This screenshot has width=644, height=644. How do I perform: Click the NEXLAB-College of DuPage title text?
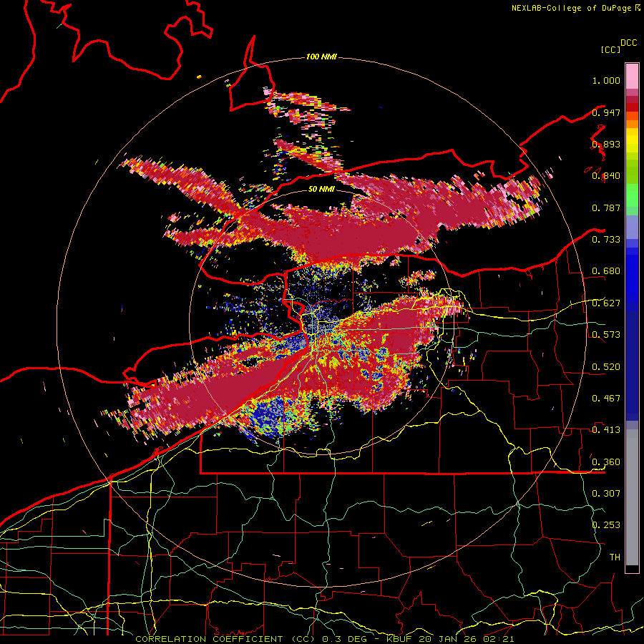[571, 8]
